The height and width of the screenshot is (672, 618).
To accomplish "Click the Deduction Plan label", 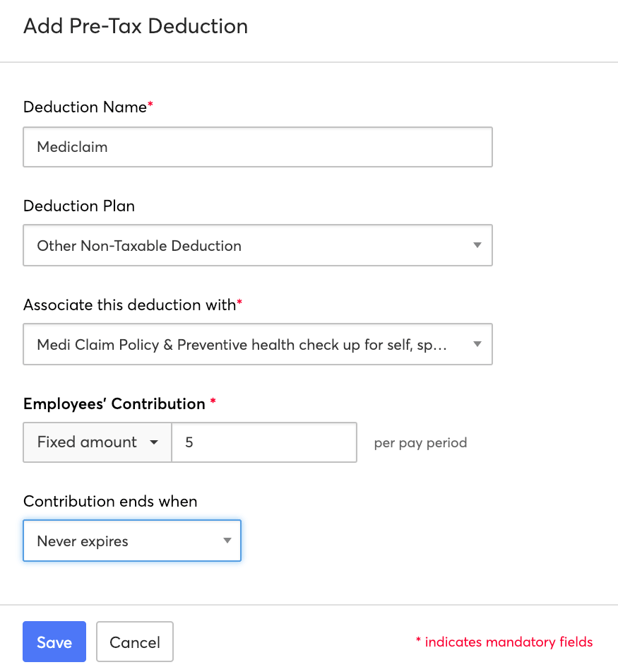I will 79,206.
